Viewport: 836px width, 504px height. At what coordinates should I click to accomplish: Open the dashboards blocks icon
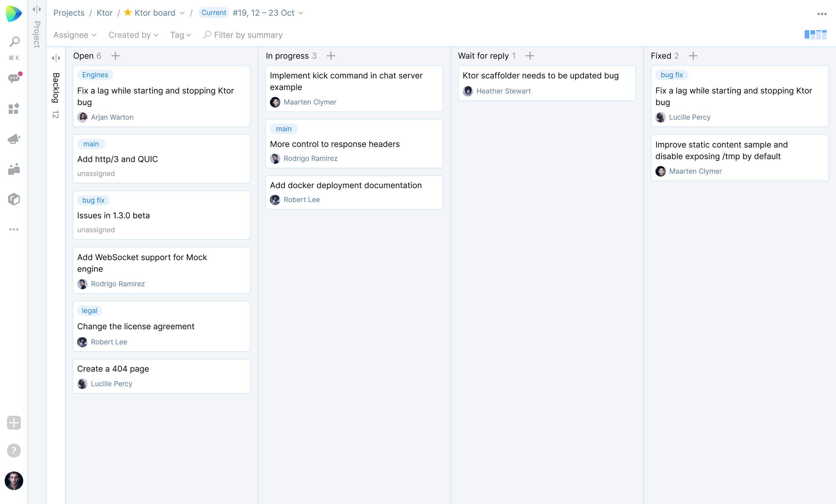(14, 109)
